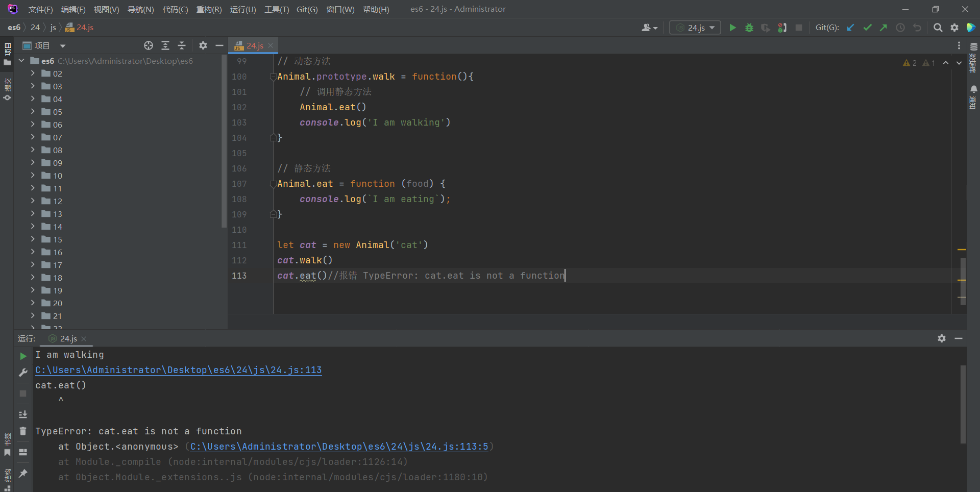Click the 窗口(W) menu
Viewport: 980px width, 492px height.
340,9
